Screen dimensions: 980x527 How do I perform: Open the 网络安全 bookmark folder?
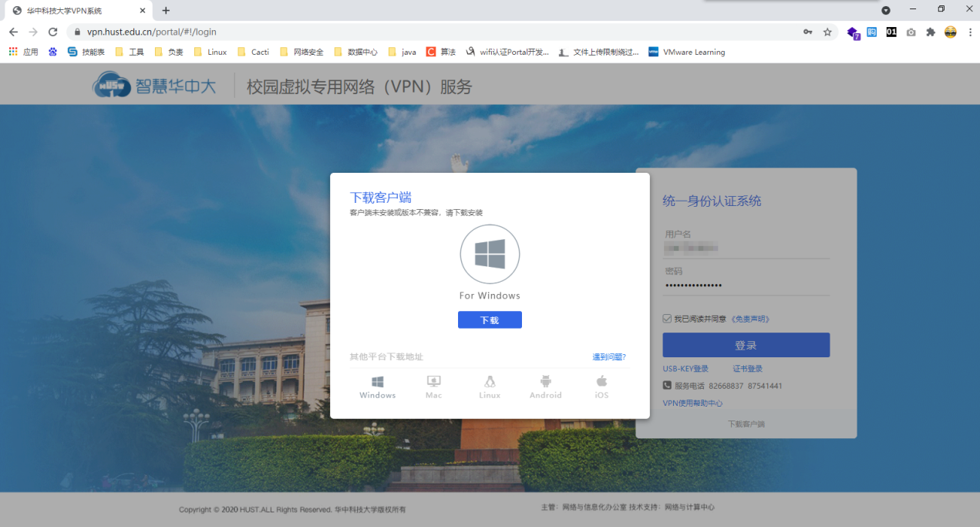[x=301, y=52]
